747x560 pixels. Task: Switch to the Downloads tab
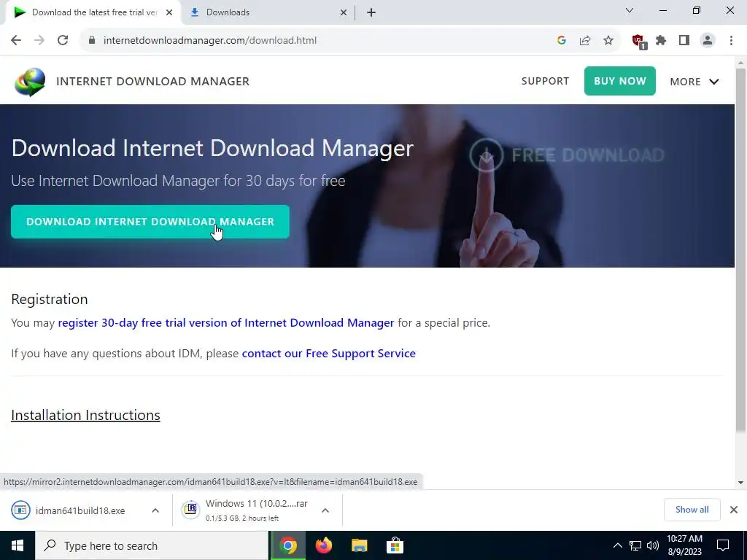[268, 13]
